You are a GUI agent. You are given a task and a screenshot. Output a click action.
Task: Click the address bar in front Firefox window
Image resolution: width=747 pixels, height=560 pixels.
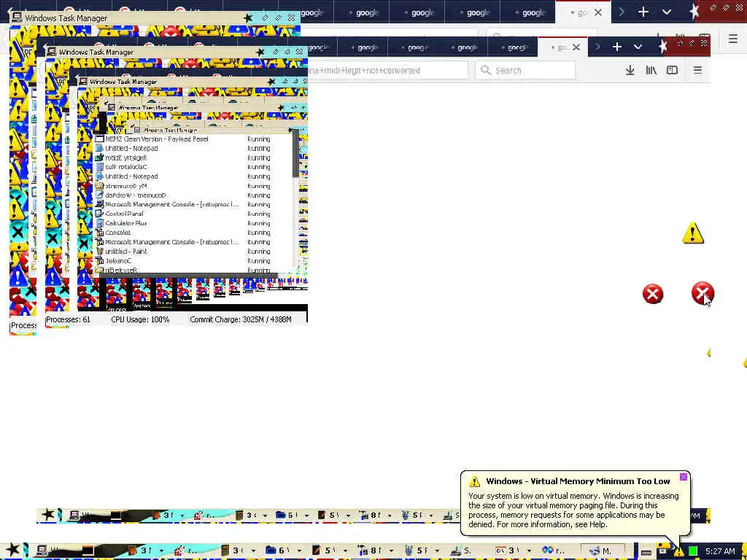(388, 71)
